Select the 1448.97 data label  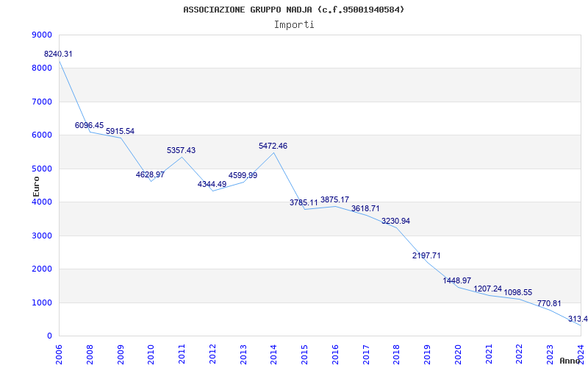coord(456,281)
